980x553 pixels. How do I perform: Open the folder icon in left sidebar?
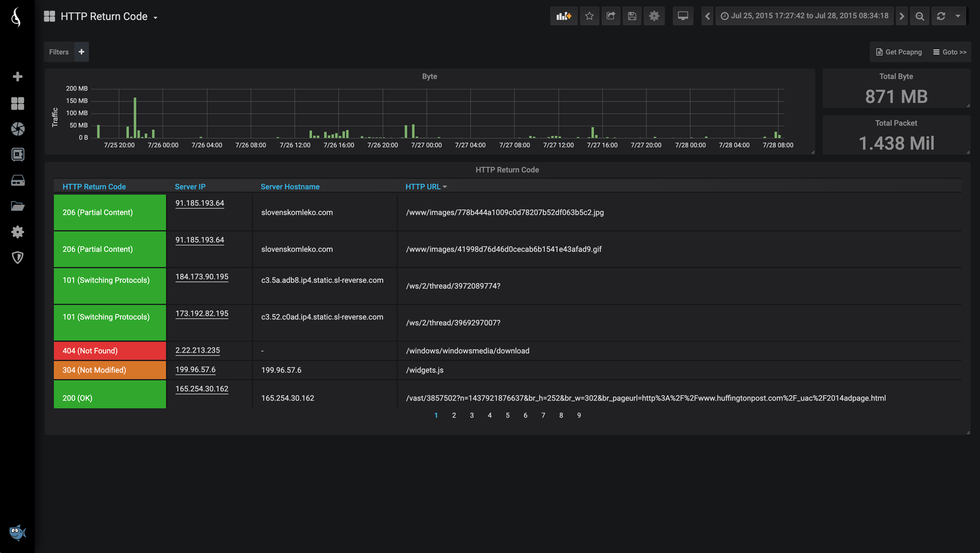pyautogui.click(x=18, y=206)
